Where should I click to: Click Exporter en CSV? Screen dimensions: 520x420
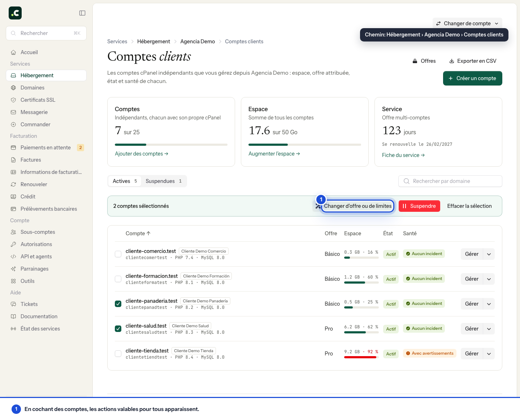pos(473,61)
